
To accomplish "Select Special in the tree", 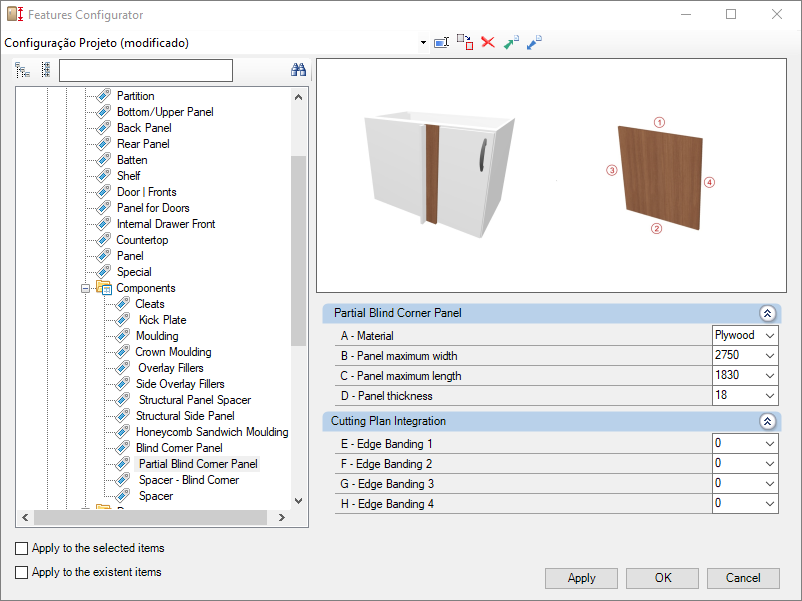I will click(134, 272).
